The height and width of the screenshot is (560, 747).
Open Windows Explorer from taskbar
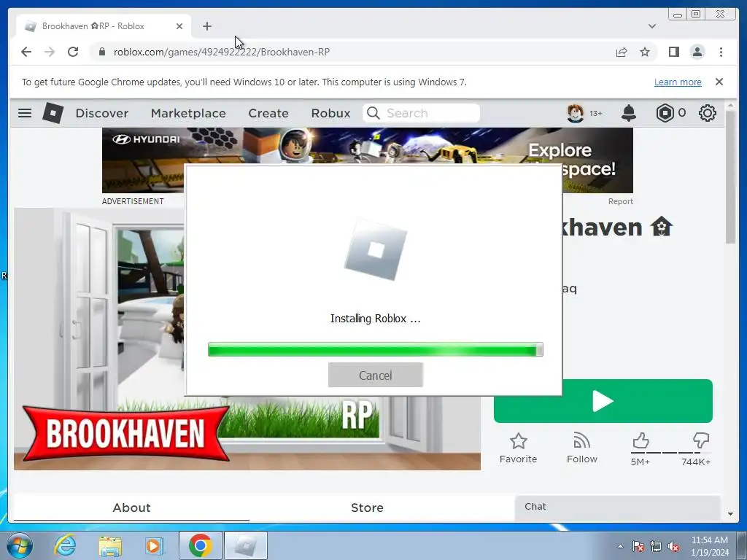pos(110,545)
